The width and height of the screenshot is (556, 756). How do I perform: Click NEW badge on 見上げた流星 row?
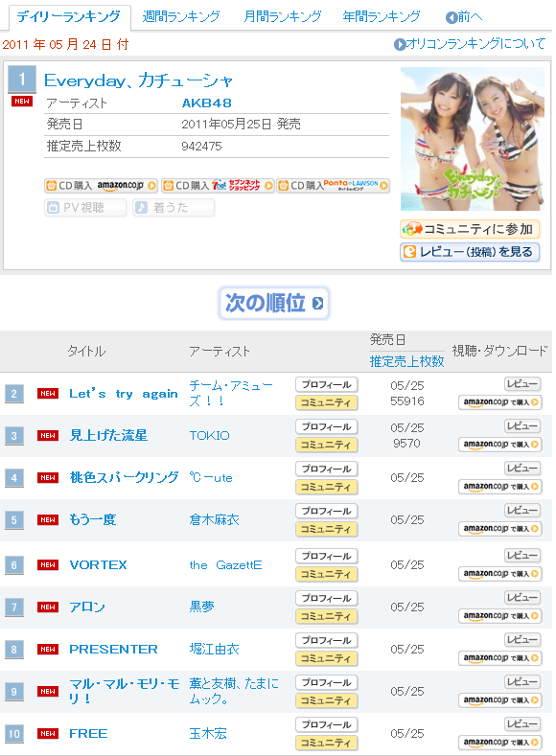coord(48,435)
